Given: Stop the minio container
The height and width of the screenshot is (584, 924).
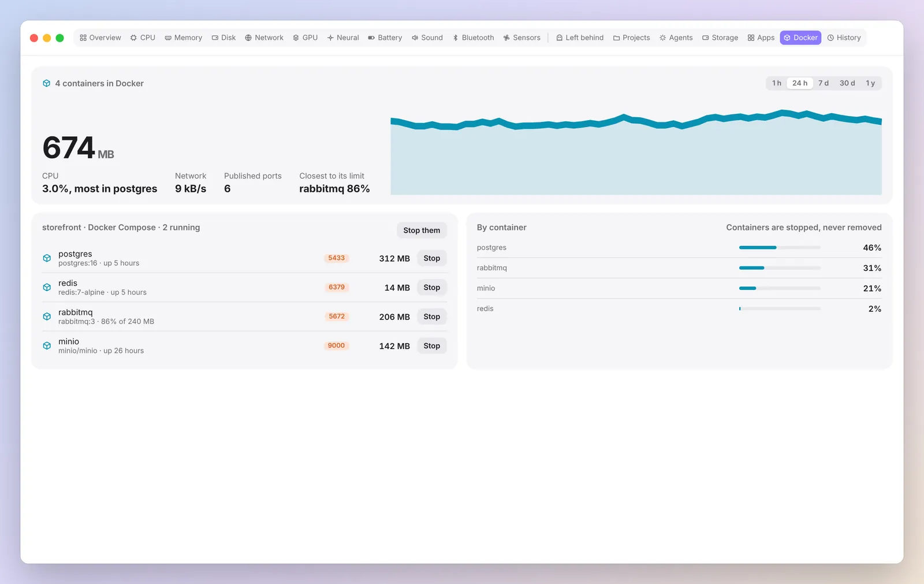Looking at the screenshot, I should (431, 345).
